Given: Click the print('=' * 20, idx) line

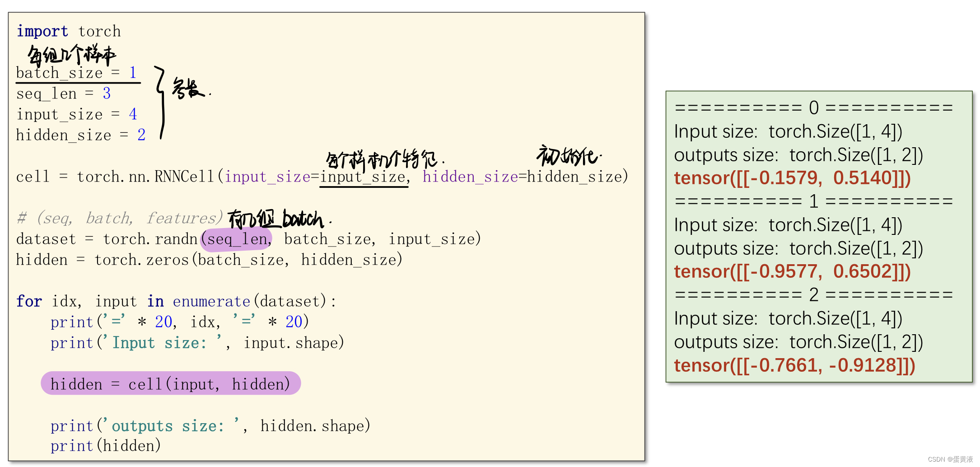Looking at the screenshot, I should pyautogui.click(x=180, y=322).
